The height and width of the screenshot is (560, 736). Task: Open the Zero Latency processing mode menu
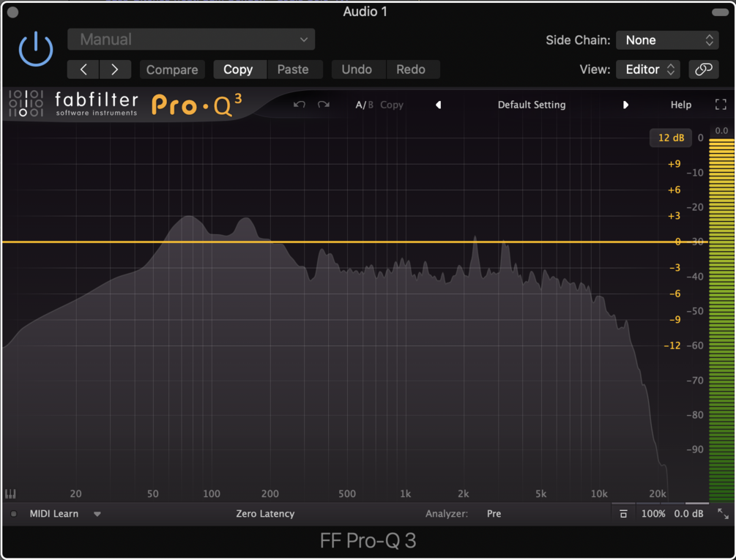(265, 514)
